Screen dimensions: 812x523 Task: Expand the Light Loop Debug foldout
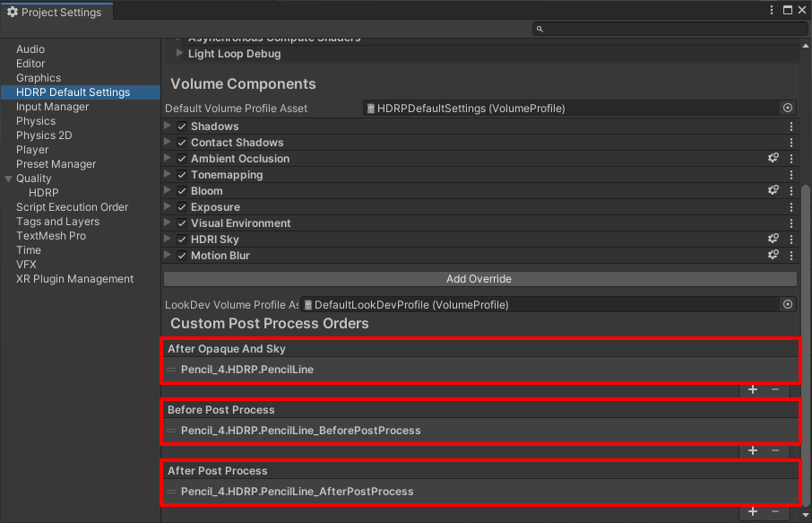coord(179,53)
